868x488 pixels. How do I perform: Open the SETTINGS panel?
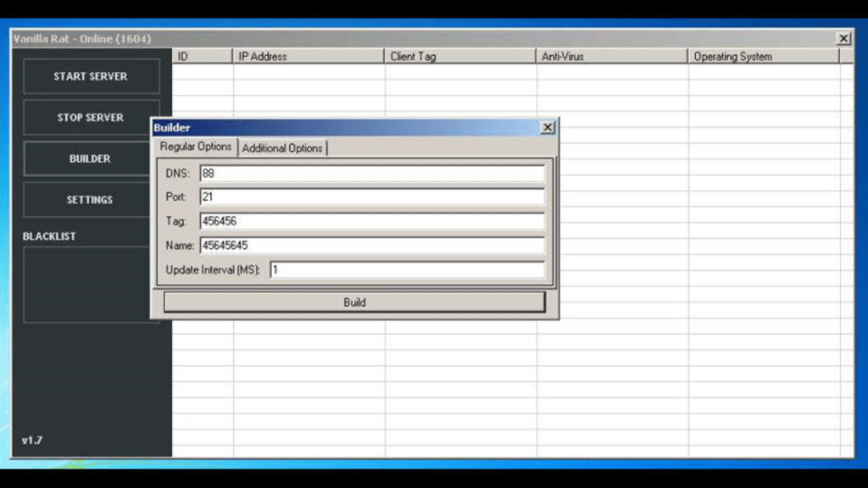click(x=87, y=200)
